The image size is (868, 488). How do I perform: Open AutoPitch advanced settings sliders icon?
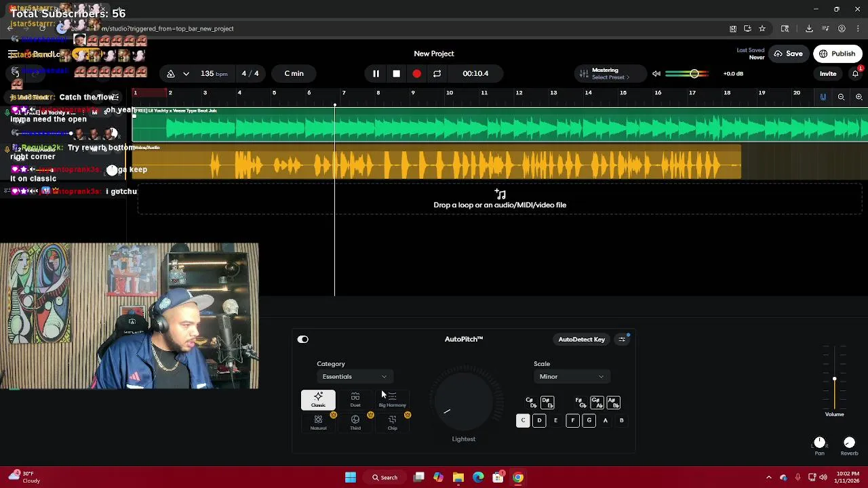point(622,340)
